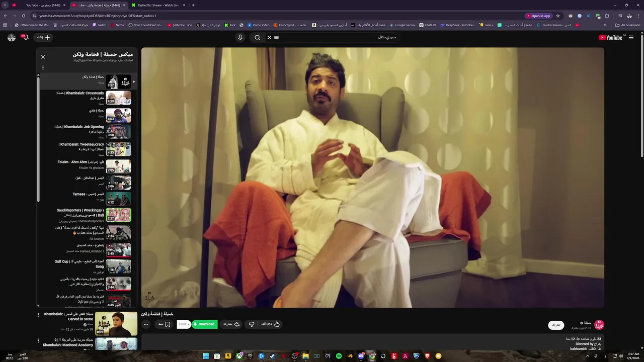This screenshot has width=644, height=362.
Task: Open the tab search dropdown arrow
Action: pos(5,5)
